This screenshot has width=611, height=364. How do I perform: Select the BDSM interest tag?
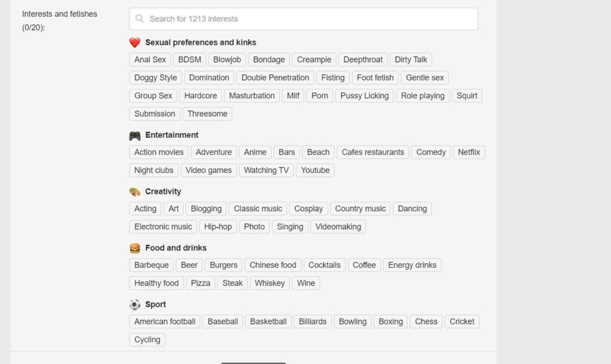click(x=189, y=59)
